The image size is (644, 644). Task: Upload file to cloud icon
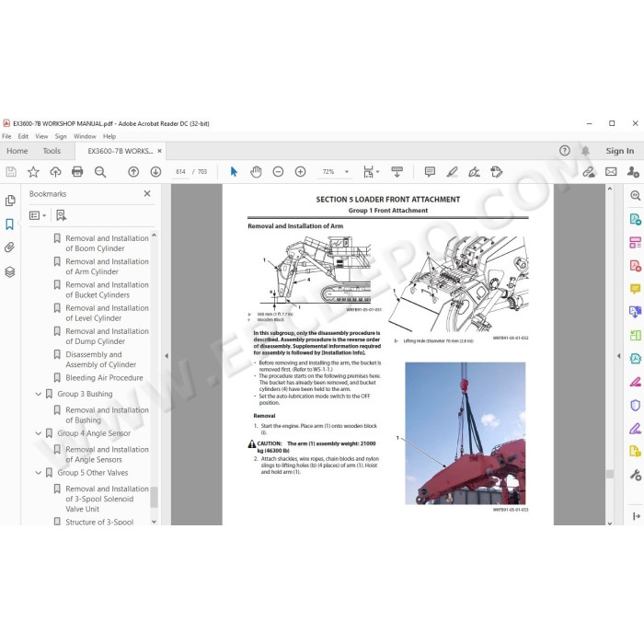pyautogui.click(x=55, y=172)
